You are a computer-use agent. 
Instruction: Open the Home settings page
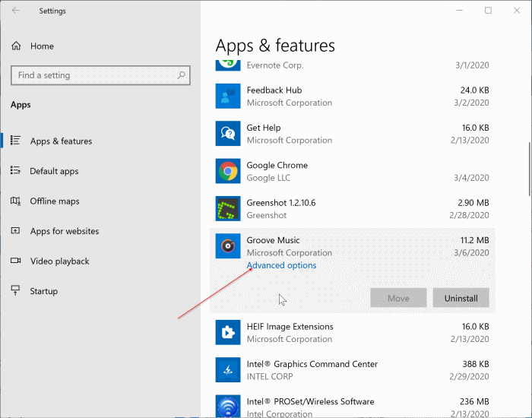pos(42,46)
